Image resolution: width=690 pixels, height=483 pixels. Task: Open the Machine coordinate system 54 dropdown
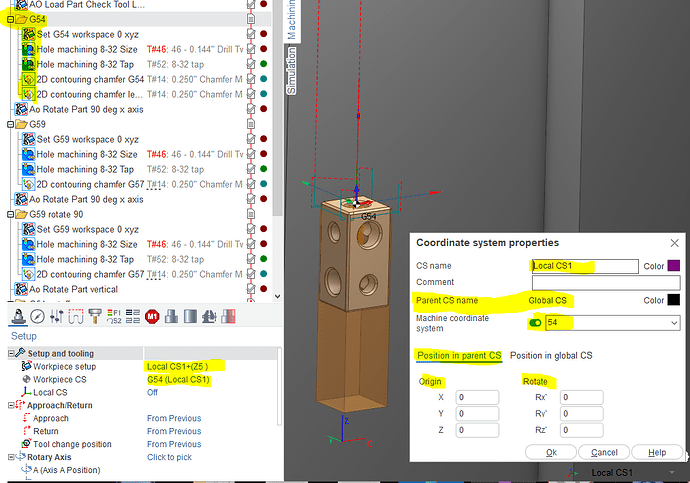click(674, 323)
